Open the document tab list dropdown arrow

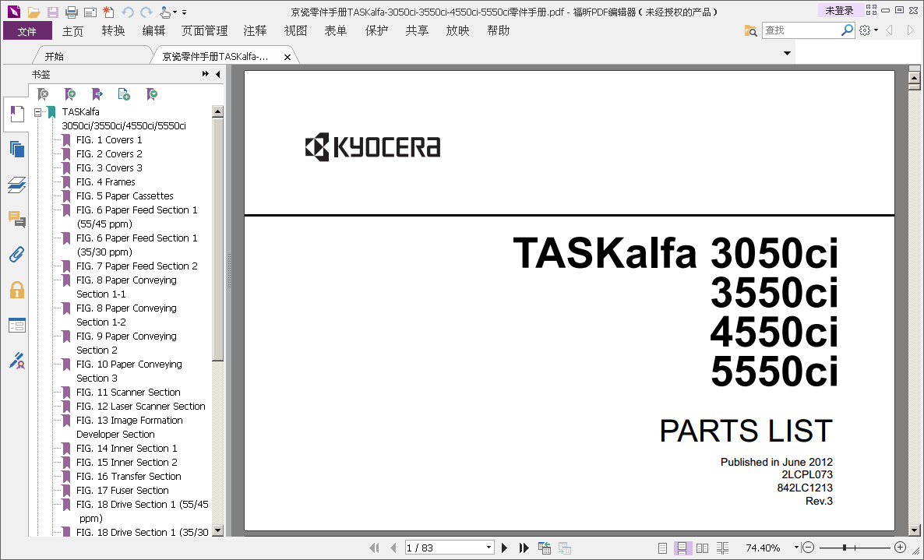787,54
